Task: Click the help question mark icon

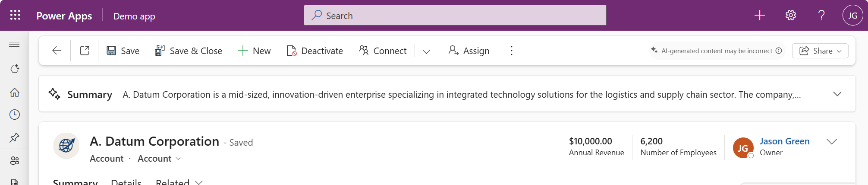Action: pos(821,16)
